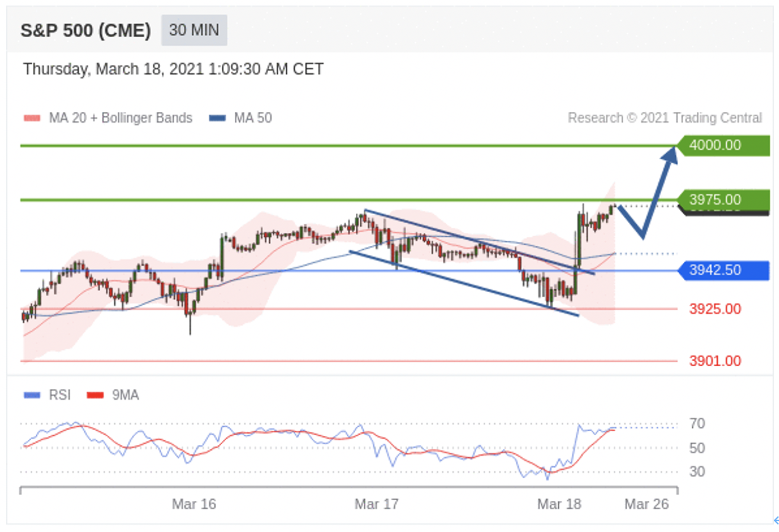Viewport: 779px width, 532px height.
Task: Click the MA 50 blue legend swatch
Action: pyautogui.click(x=217, y=118)
